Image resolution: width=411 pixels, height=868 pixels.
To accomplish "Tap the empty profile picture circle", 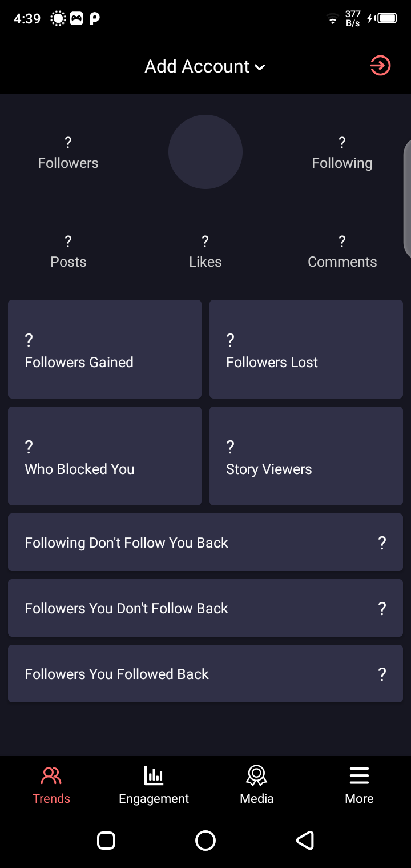I will tap(205, 152).
